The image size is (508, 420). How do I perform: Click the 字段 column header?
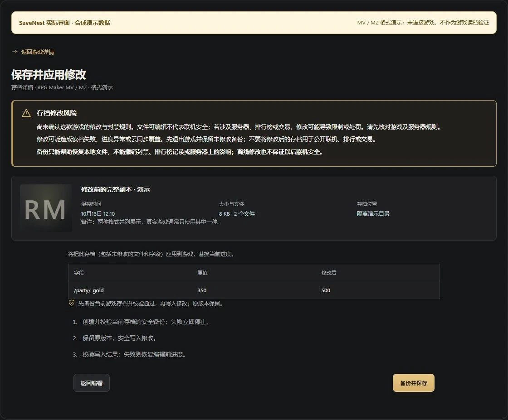point(79,273)
